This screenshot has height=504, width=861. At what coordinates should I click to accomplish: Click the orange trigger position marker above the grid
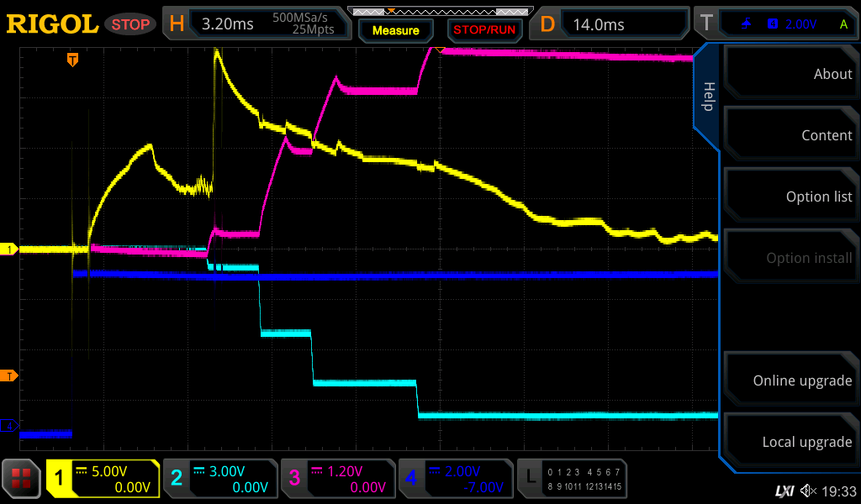point(73,60)
